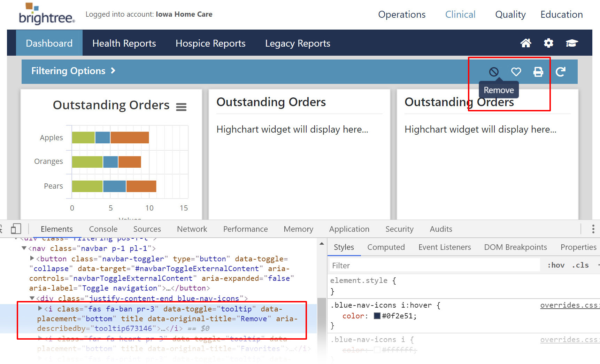Switch to DevTools Security tab

pos(399,229)
